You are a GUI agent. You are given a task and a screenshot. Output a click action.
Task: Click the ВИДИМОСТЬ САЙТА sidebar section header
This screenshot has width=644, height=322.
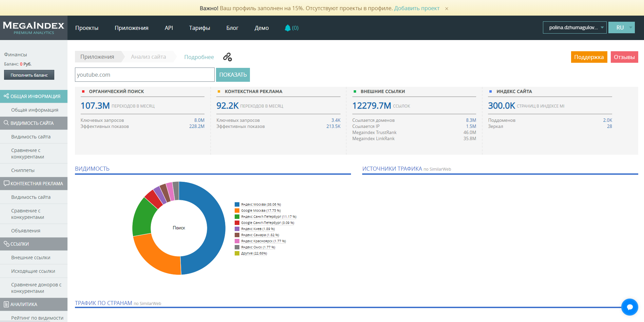point(34,123)
